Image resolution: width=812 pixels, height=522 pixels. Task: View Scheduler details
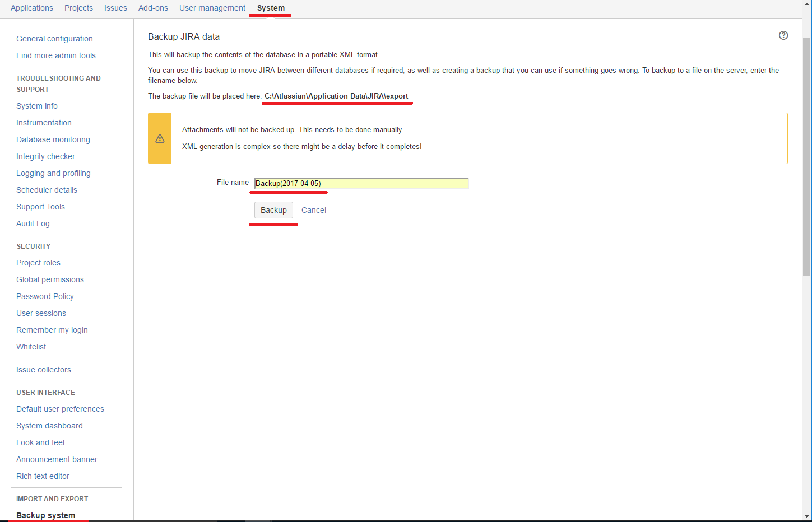coord(47,190)
